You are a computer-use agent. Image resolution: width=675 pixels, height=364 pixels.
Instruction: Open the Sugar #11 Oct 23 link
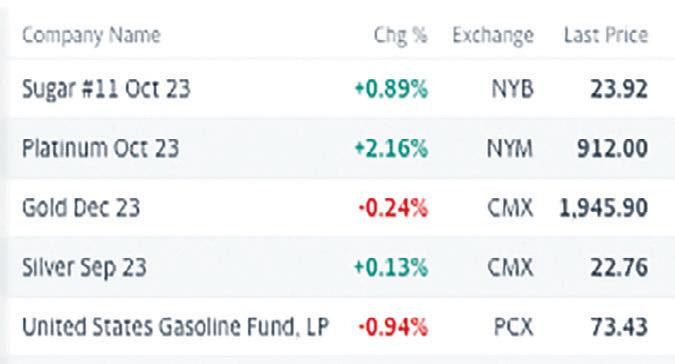pyautogui.click(x=106, y=89)
